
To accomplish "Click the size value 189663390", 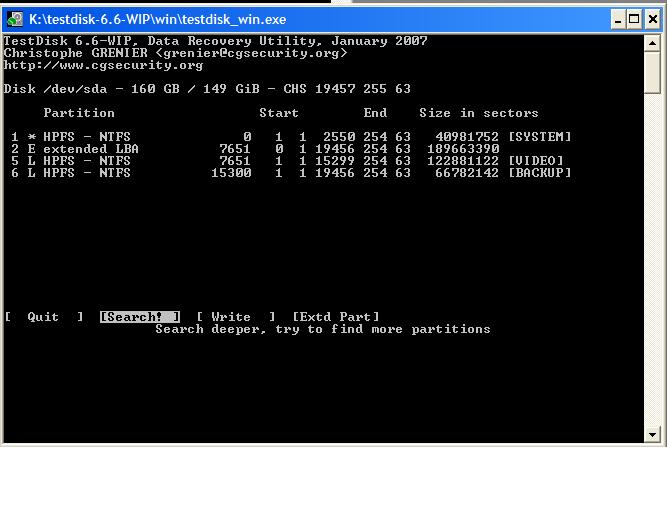I will [x=463, y=149].
